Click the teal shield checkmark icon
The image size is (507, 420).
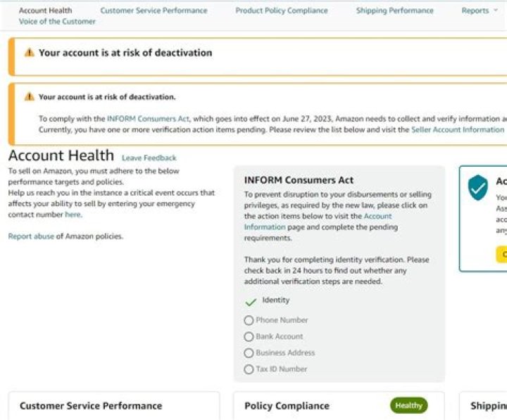click(x=478, y=188)
